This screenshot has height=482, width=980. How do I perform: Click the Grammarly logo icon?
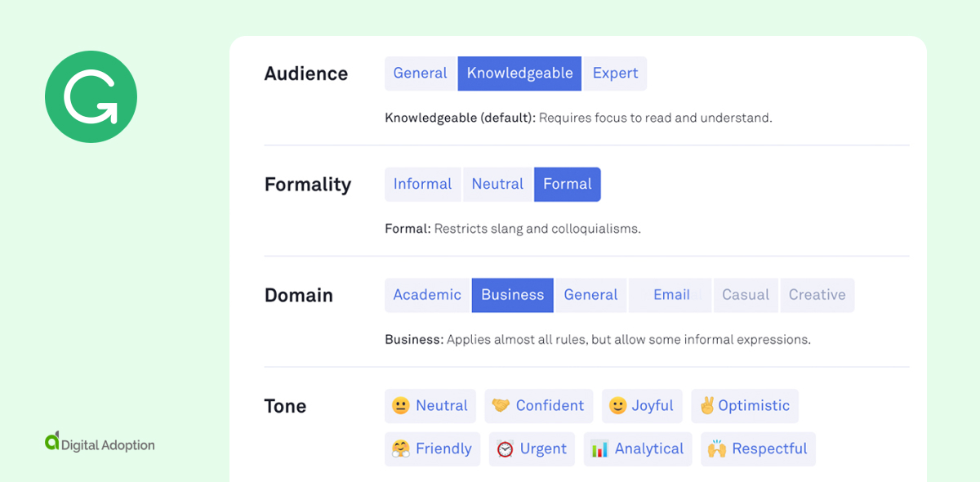pos(91,96)
